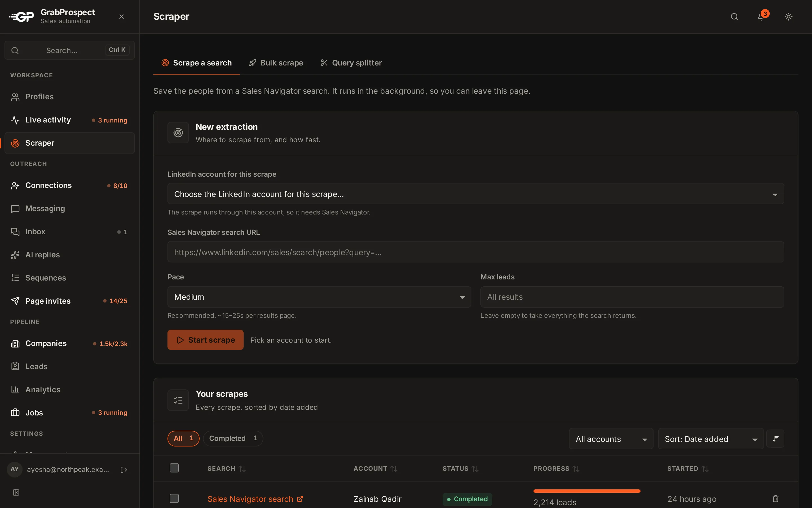Click the header search magnifier icon
The height and width of the screenshot is (508, 812).
click(x=734, y=16)
